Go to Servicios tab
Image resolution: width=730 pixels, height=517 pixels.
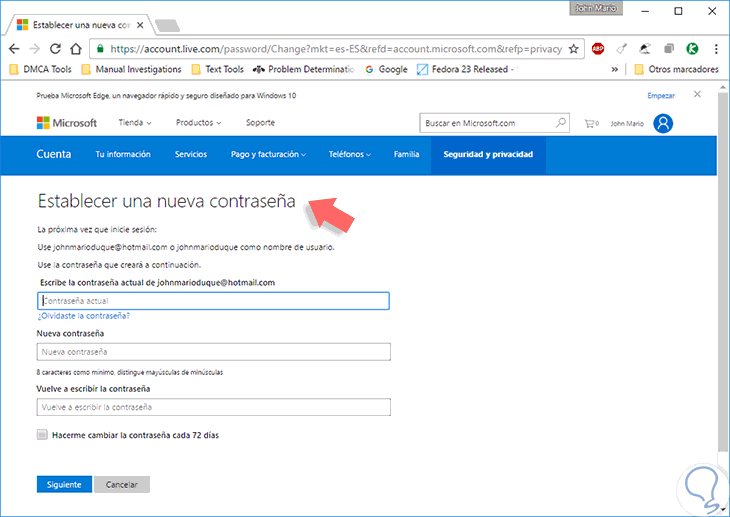(x=191, y=154)
